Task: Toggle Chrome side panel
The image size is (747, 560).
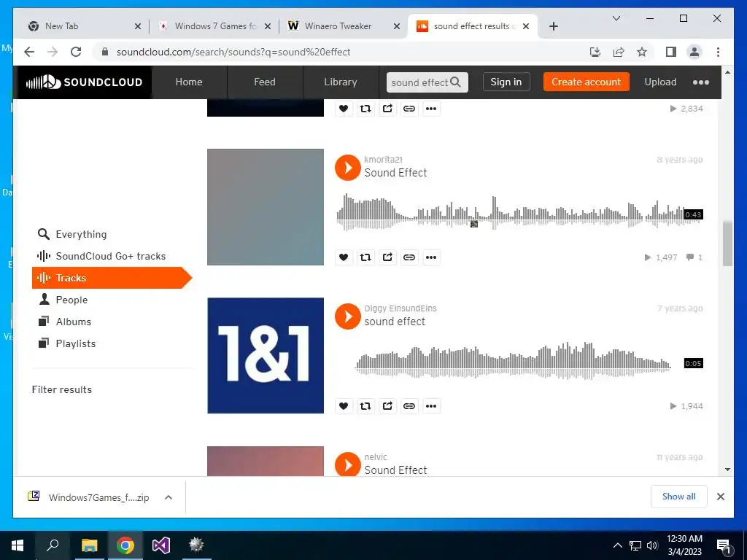Action: click(671, 52)
